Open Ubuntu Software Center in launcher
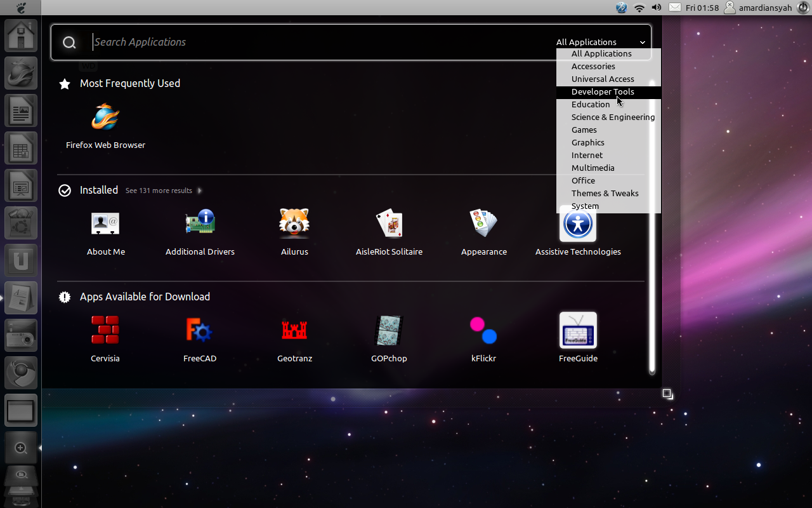 [x=21, y=223]
